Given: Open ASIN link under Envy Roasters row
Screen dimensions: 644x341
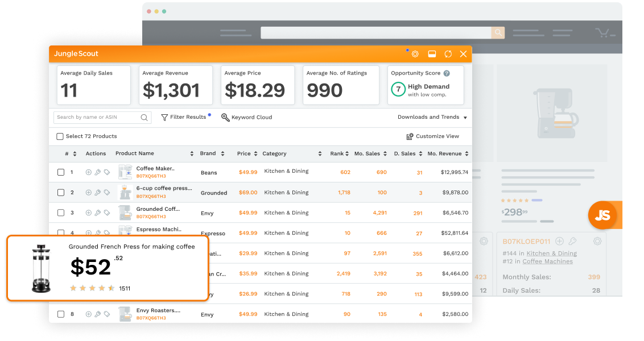Looking at the screenshot, I should pyautogui.click(x=151, y=318).
